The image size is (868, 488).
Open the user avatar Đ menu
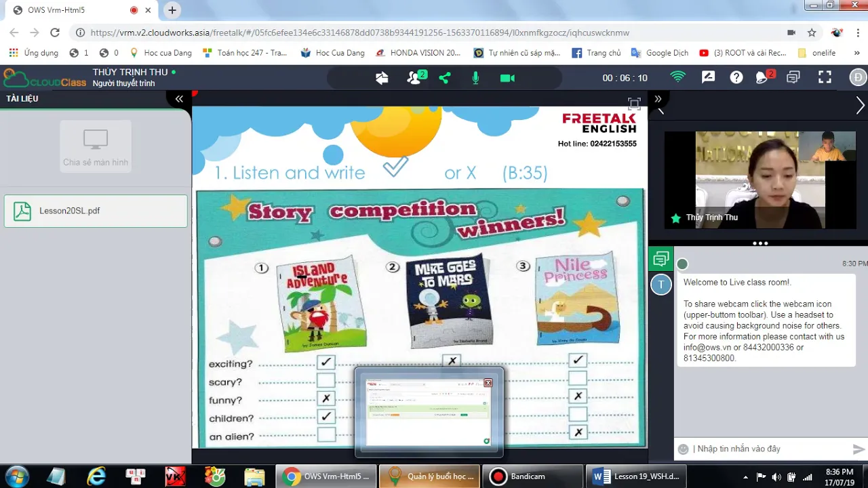[858, 77]
